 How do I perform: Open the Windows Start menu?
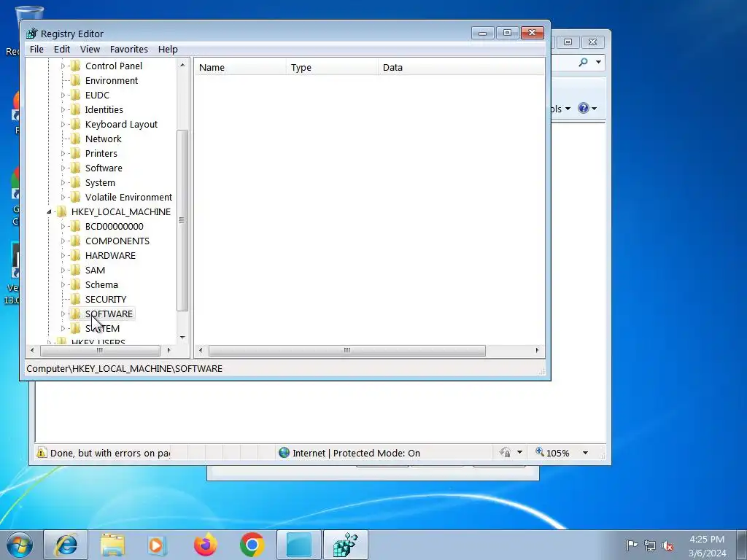click(x=20, y=545)
